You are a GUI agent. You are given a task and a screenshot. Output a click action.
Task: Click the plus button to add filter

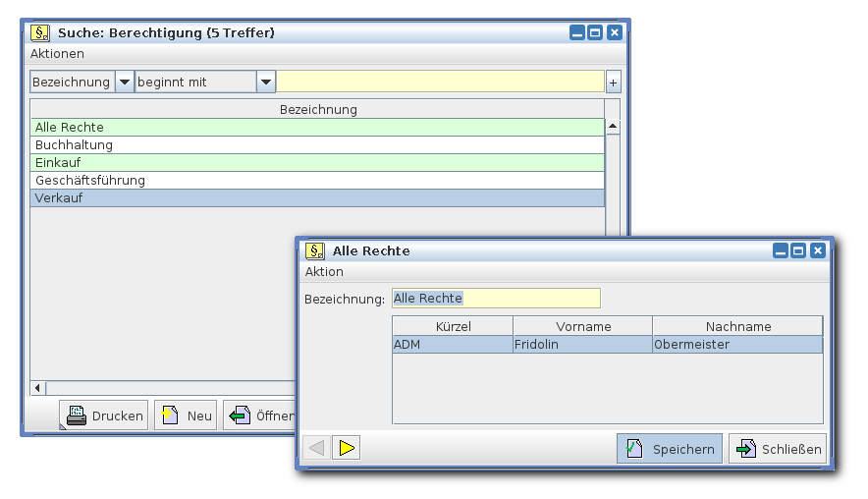tap(613, 83)
